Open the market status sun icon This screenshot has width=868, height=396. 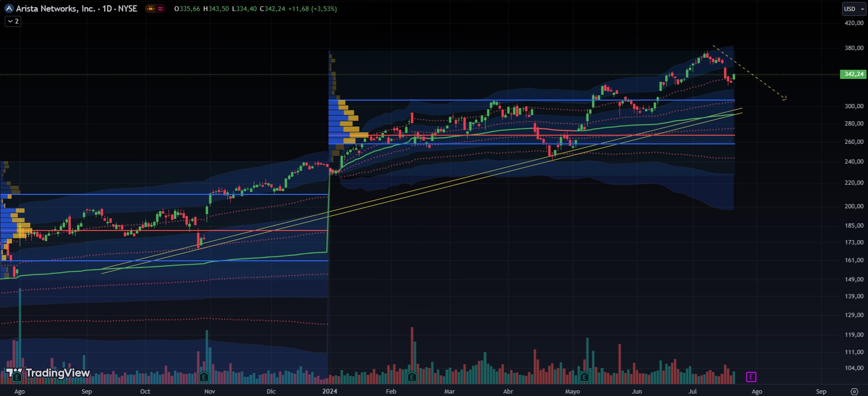(x=151, y=9)
